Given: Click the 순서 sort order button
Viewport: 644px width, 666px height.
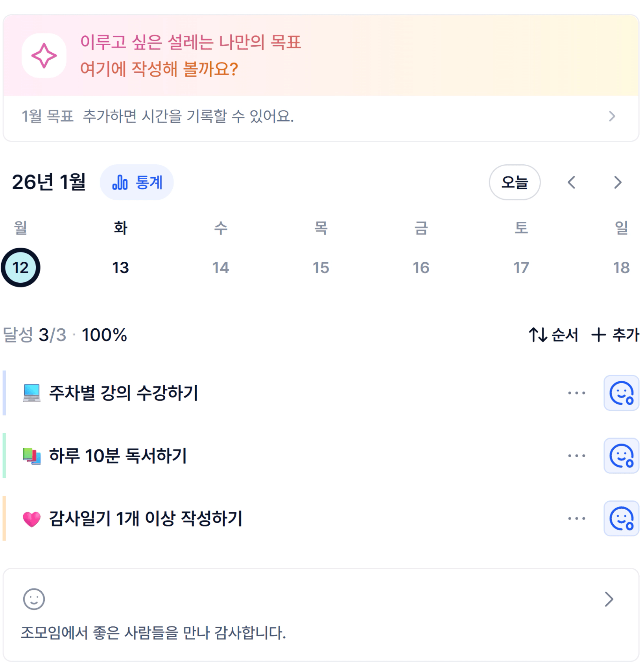Looking at the screenshot, I should pos(553,335).
